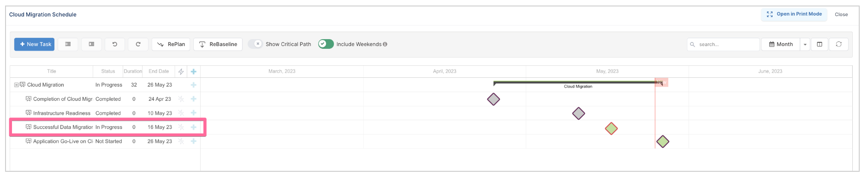The width and height of the screenshot is (868, 175).
Task: Click the plus icon in the column header
Action: click(x=194, y=71)
